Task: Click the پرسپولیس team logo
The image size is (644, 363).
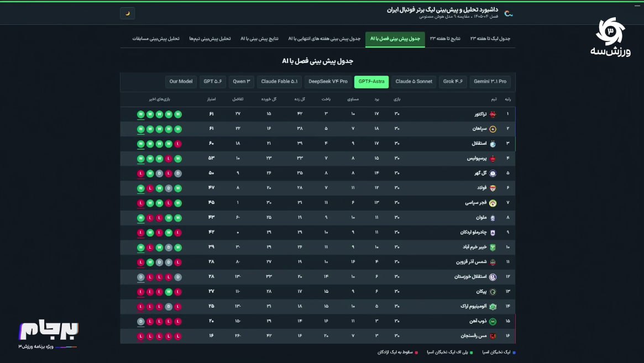Action: (493, 159)
